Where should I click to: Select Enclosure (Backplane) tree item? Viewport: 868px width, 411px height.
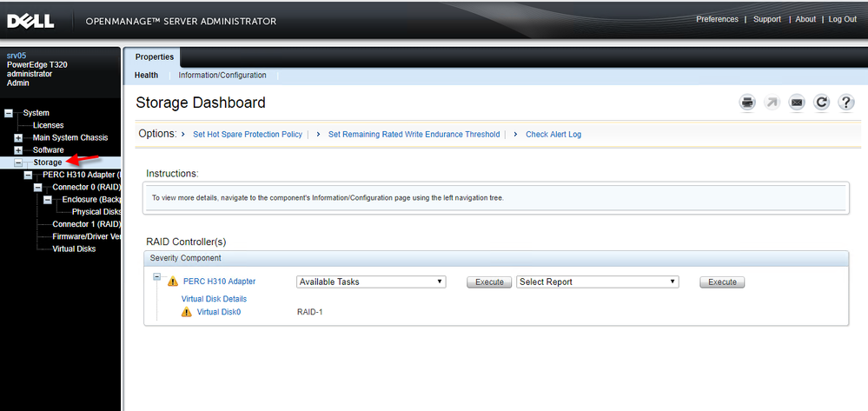pos(91,199)
